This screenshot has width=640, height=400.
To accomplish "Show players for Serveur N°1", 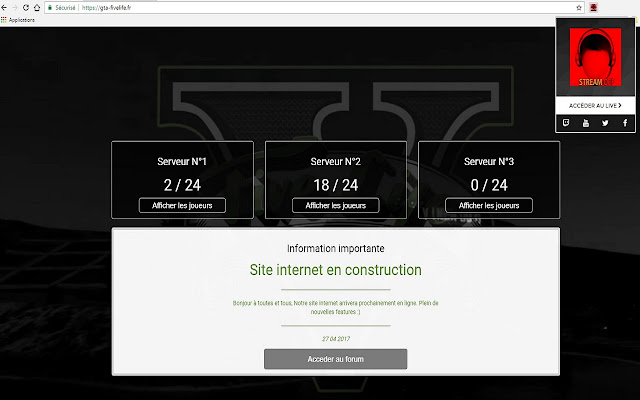I will pos(182,205).
